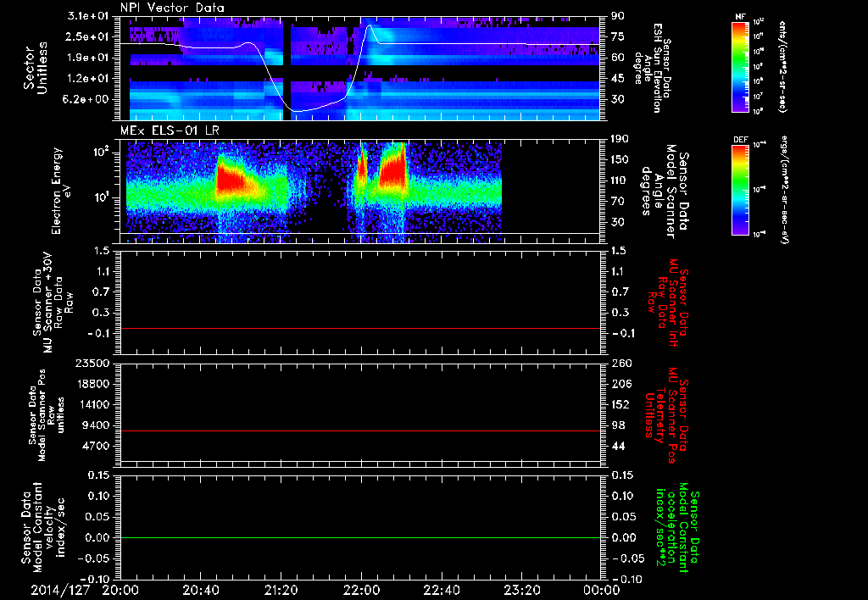Image resolution: width=868 pixels, height=600 pixels.
Task: Click the "3.1e+01" sector tick label
Action: pyautogui.click(x=88, y=16)
